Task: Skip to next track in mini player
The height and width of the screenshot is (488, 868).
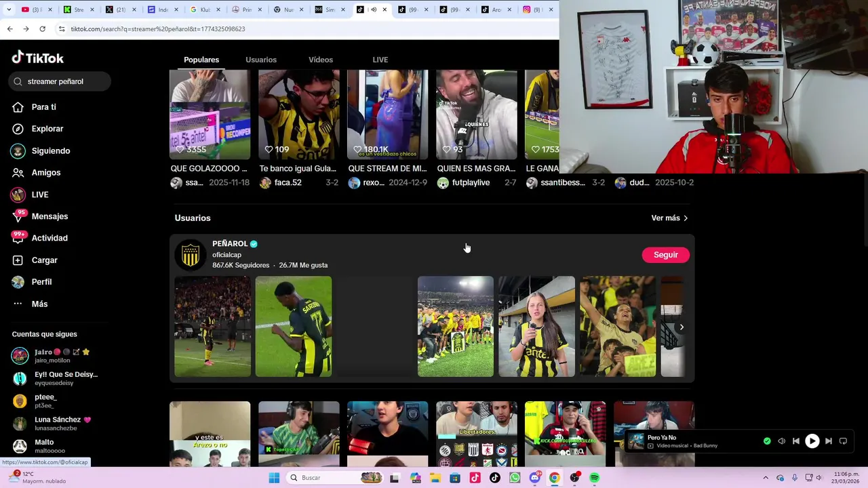Action: pyautogui.click(x=828, y=441)
